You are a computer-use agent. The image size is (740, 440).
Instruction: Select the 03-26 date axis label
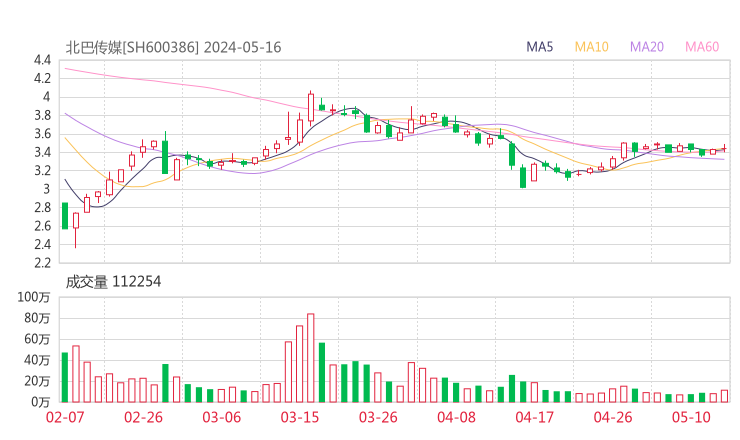[x=378, y=417]
